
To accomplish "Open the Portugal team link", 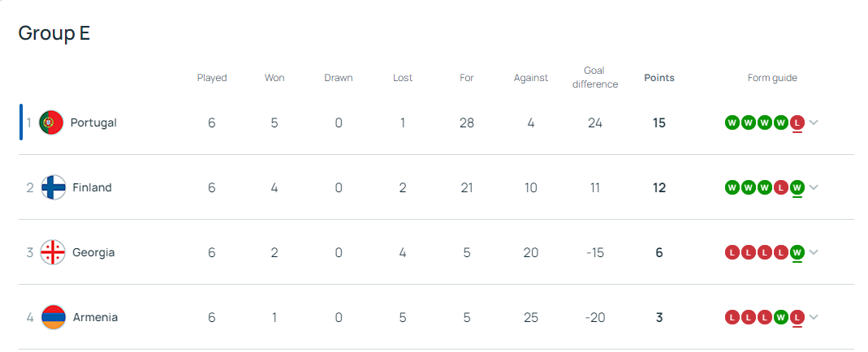I will (x=93, y=122).
